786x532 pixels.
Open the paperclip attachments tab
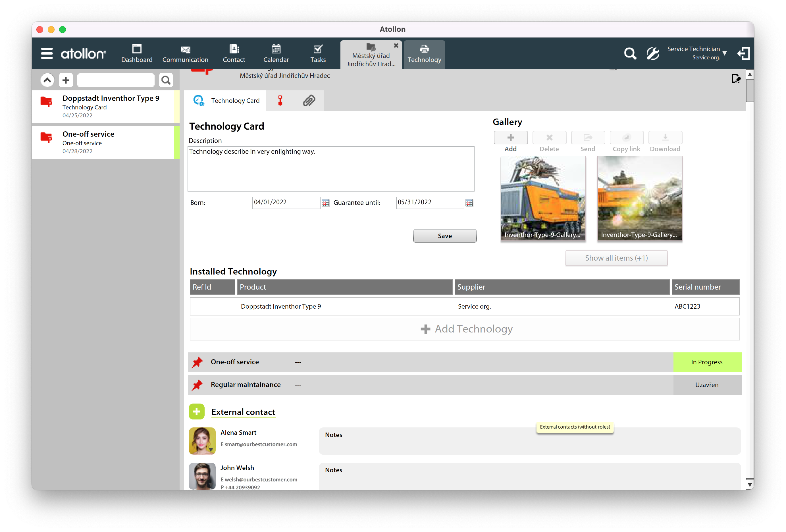tap(309, 101)
